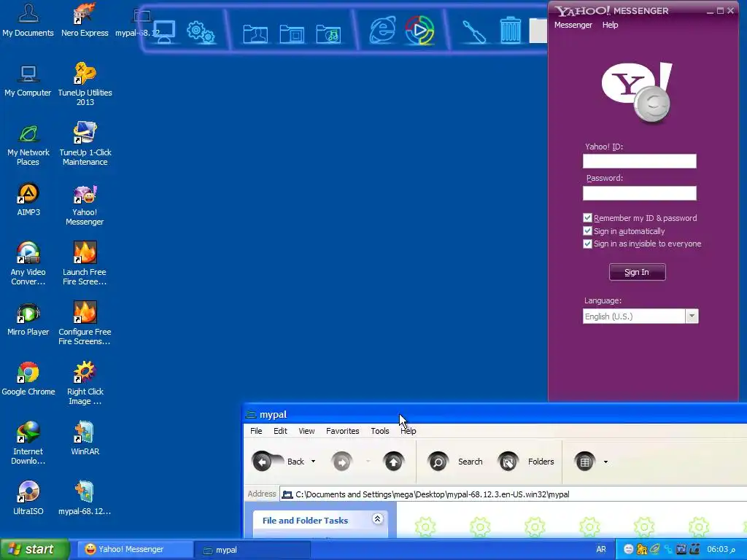
Task: Launch Nero Express from the desktop
Action: pyautogui.click(x=85, y=20)
